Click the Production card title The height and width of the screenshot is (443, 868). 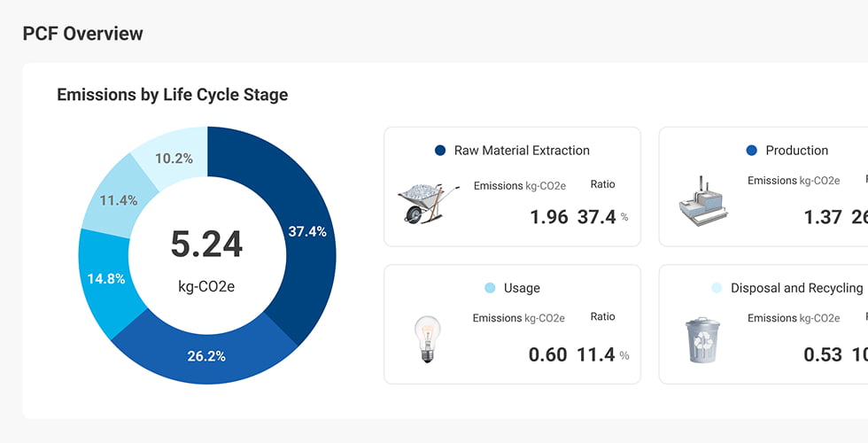(796, 150)
